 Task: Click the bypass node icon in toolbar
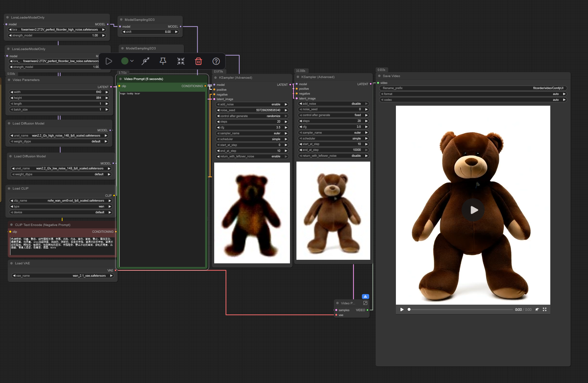click(145, 61)
